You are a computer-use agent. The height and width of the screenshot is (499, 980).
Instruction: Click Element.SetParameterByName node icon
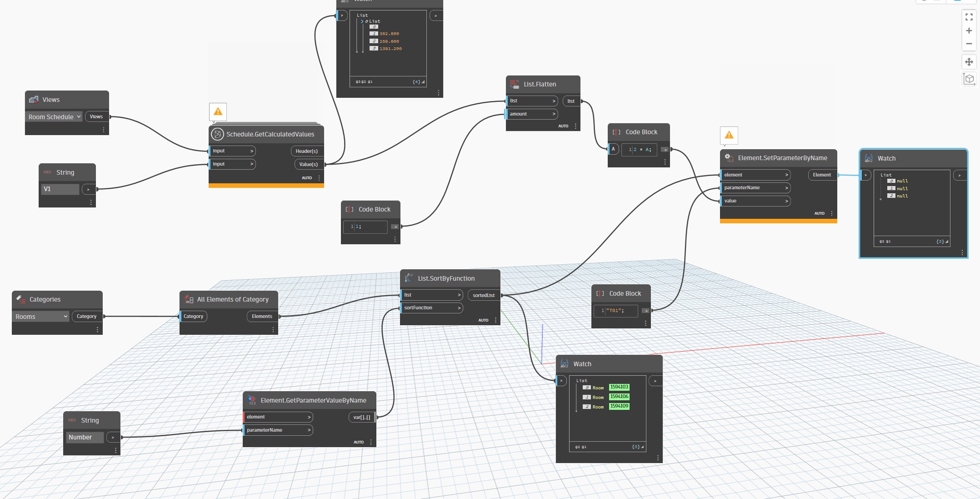tap(729, 158)
